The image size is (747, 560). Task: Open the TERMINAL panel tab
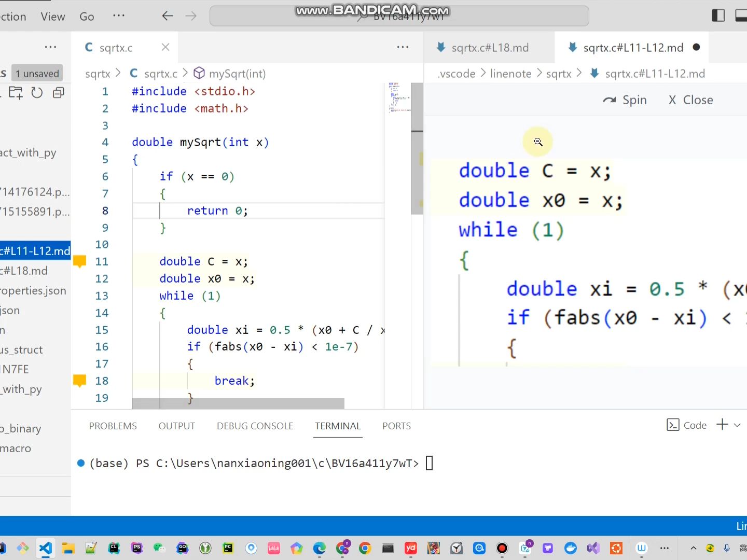[x=338, y=426]
